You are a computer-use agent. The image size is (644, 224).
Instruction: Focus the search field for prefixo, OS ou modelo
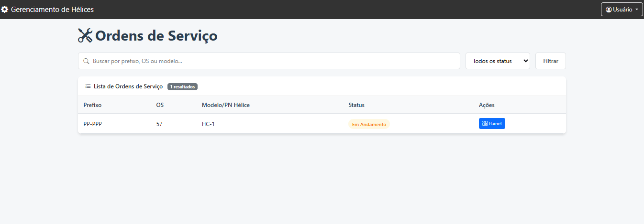point(269,61)
